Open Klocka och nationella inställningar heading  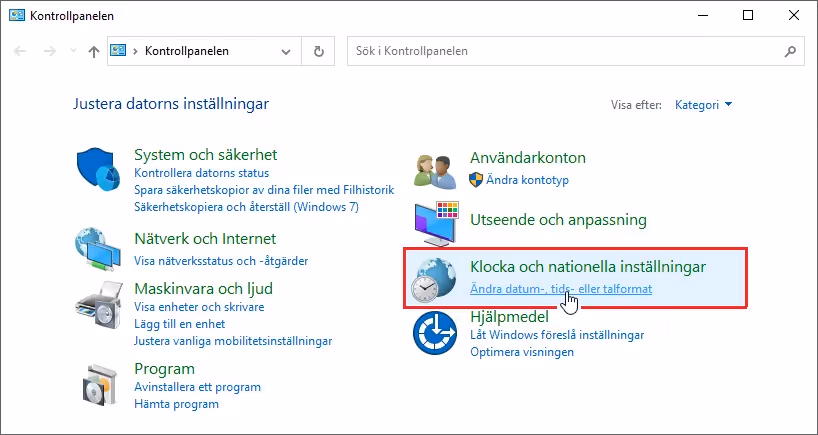point(588,267)
